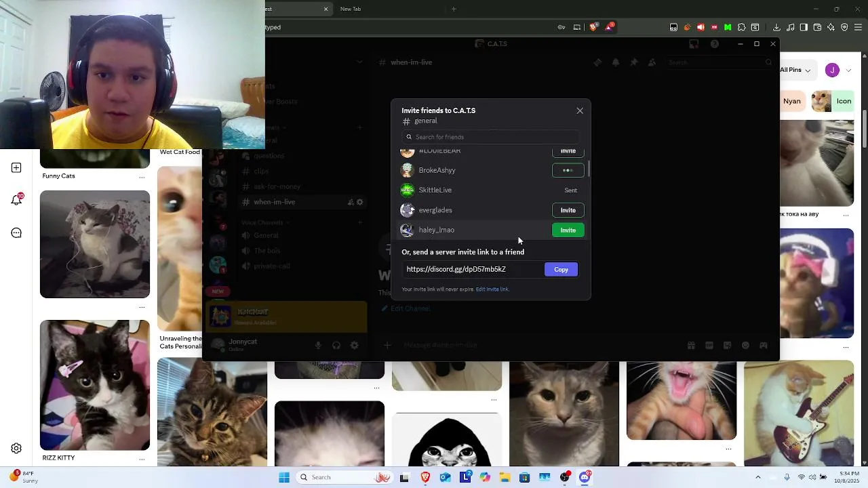Switch to the New Tab browser tab
Screen dimensions: 868x488
pyautogui.click(x=351, y=9)
